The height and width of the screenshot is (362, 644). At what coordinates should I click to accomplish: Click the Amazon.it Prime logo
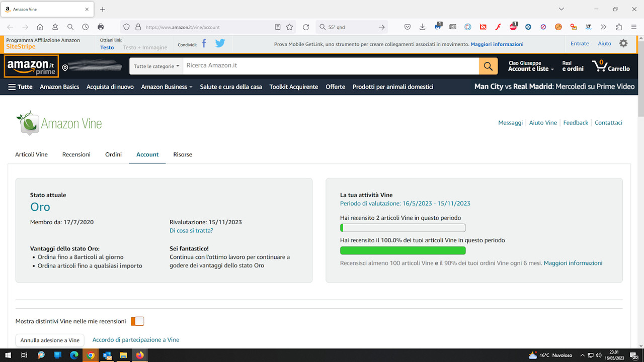pyautogui.click(x=31, y=66)
